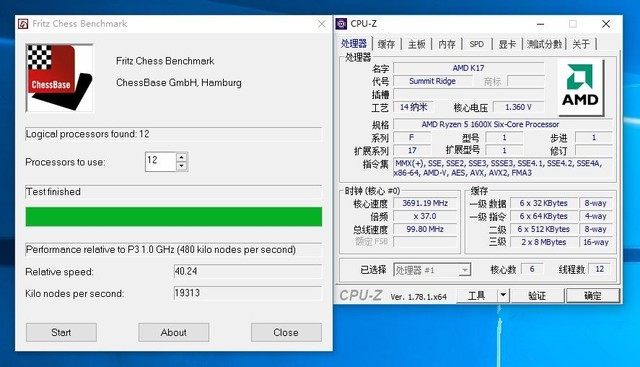Click the Test finished status text
Viewport: 640px width, 367px height.
(53, 191)
